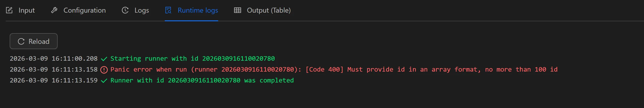Open the Configuration tab
This screenshot has width=644, height=108.
(84, 10)
